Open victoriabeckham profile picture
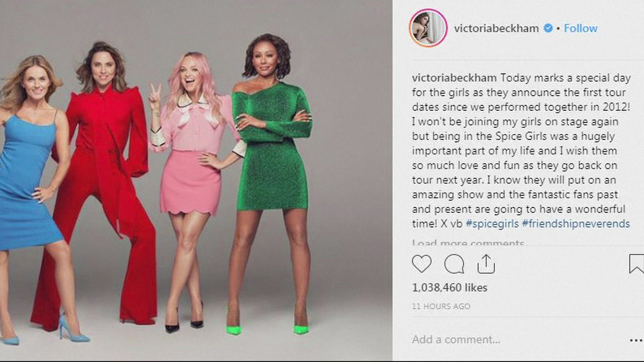Viewport: 644px width, 362px height. pyautogui.click(x=428, y=28)
